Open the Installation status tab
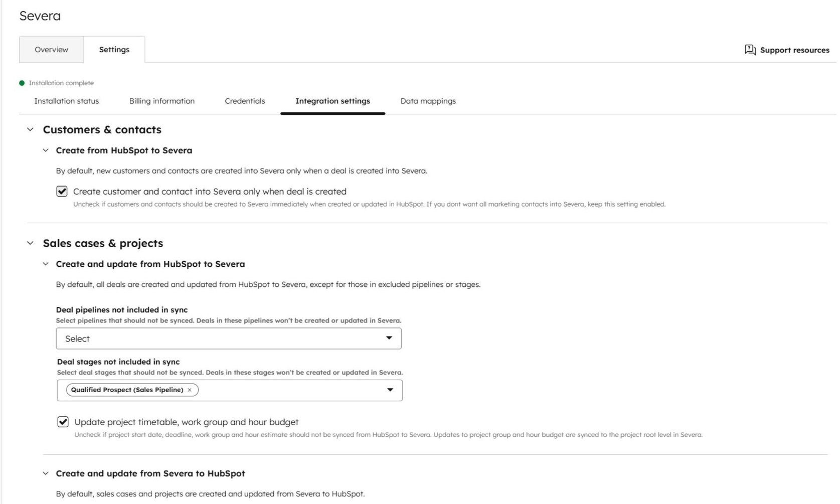Screen dimensions: 840x504 (x=67, y=101)
